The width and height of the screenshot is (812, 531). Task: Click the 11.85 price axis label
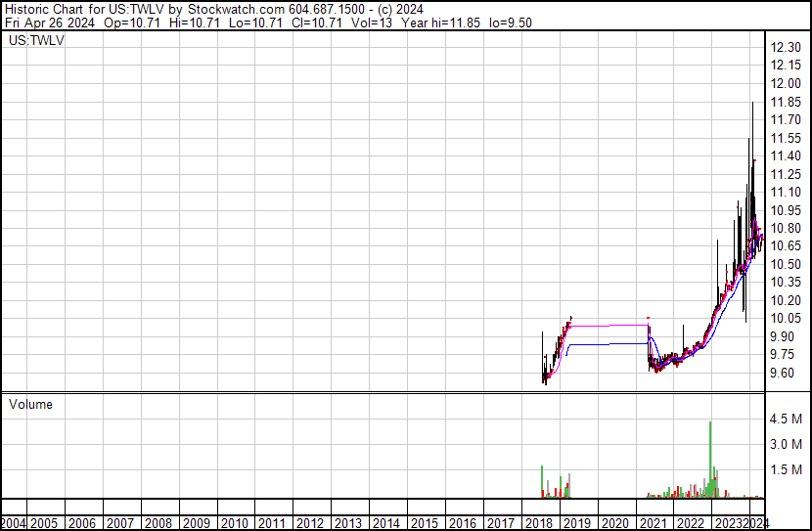[x=786, y=102]
